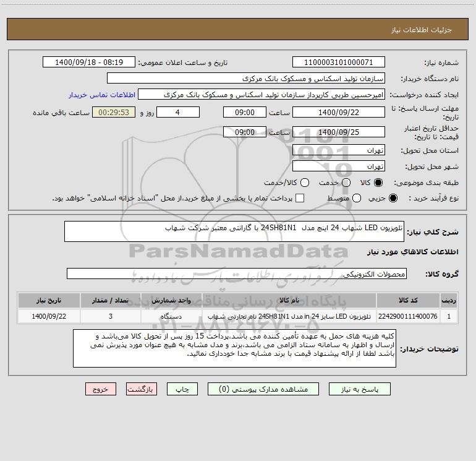Select the کالا/خدمت radio button
The height and width of the screenshot is (461, 476).
coord(305,183)
